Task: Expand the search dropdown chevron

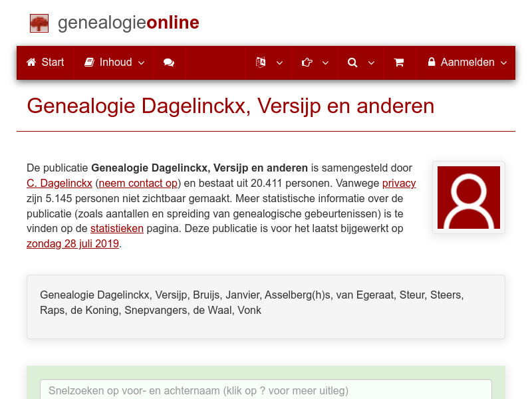Action: pyautogui.click(x=372, y=63)
